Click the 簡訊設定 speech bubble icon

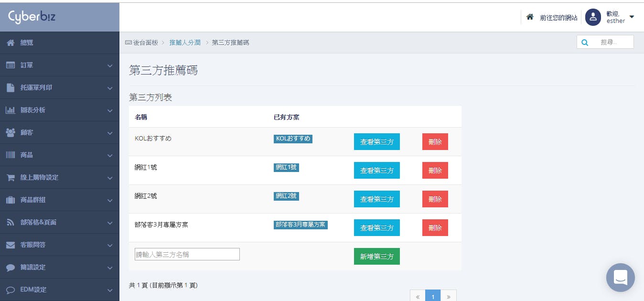click(x=11, y=268)
